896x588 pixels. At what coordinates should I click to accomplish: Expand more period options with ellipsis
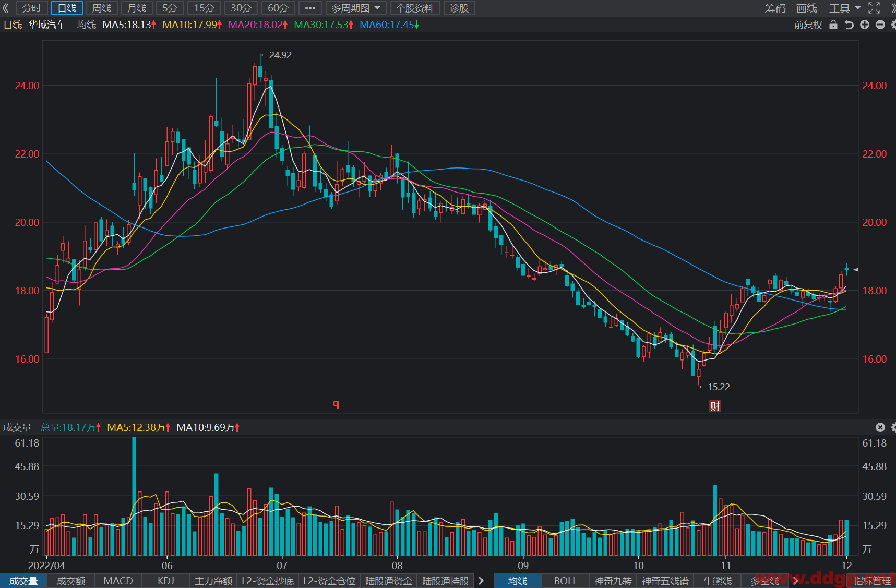point(310,8)
